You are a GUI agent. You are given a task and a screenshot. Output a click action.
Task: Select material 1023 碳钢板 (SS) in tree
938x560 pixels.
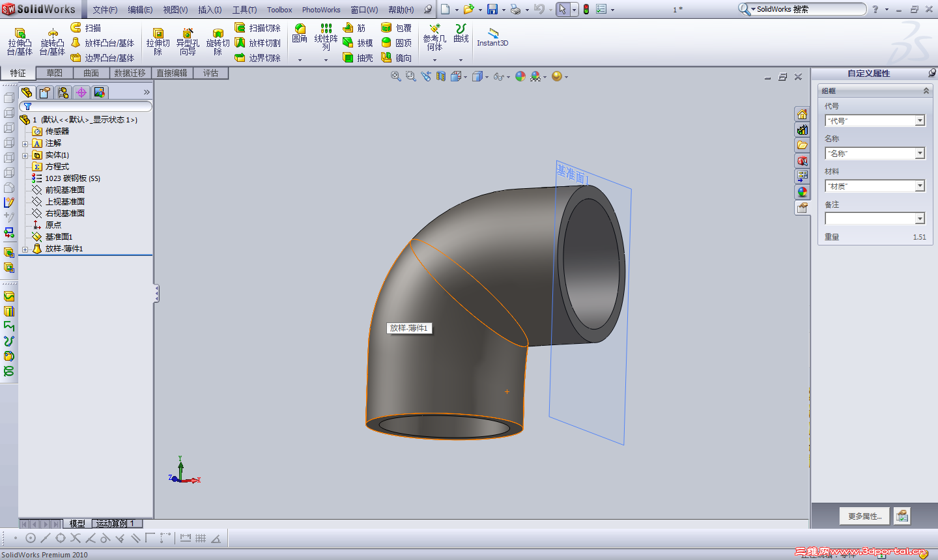click(72, 178)
